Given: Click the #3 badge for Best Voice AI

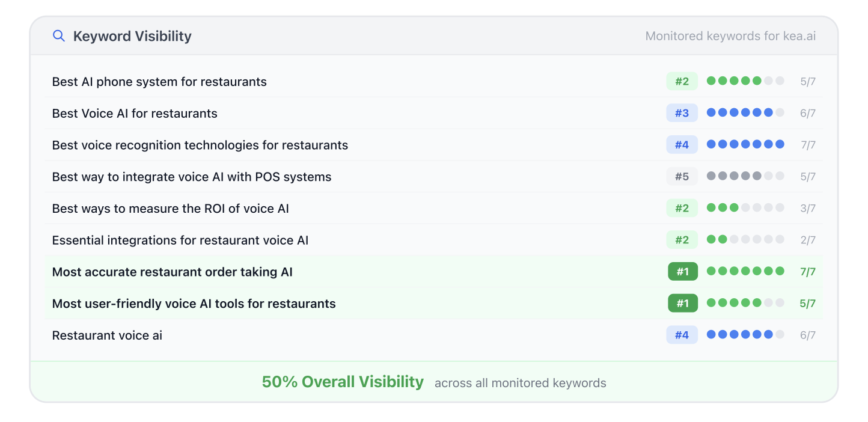Looking at the screenshot, I should click(682, 113).
